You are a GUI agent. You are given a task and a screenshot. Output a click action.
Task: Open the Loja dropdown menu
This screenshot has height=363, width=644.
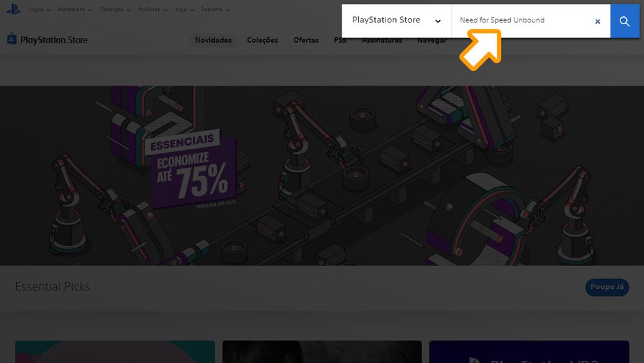point(185,10)
